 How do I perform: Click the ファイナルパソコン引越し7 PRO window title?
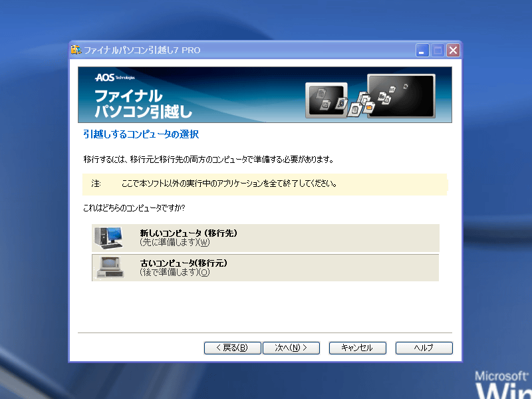tap(142, 51)
